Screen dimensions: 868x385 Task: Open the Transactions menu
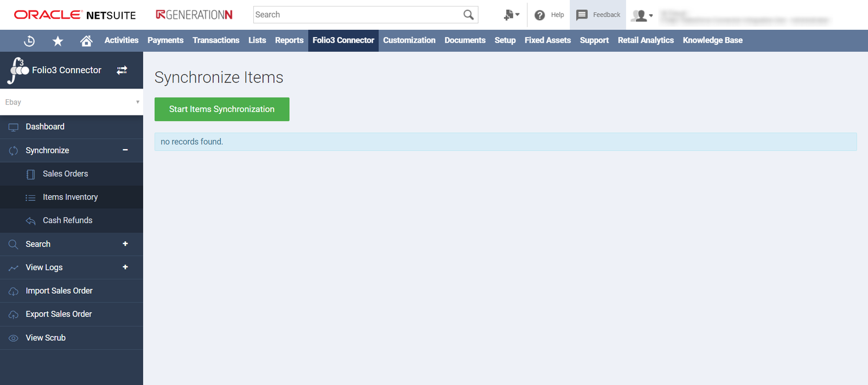[216, 41]
